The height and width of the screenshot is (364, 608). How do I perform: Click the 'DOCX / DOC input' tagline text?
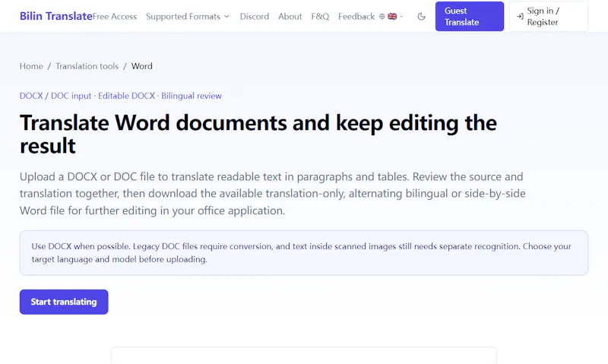[55, 96]
